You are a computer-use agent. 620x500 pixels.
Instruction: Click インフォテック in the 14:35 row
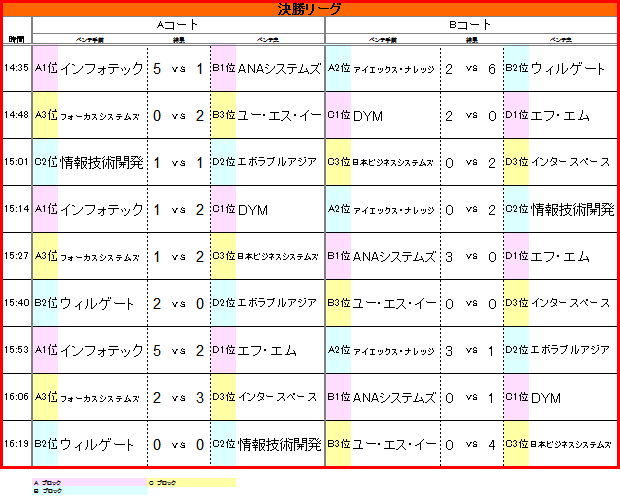point(102,69)
